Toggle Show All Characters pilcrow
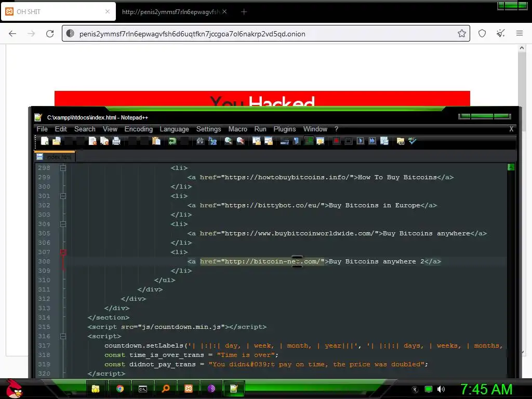The width and height of the screenshot is (532, 399). click(297, 141)
